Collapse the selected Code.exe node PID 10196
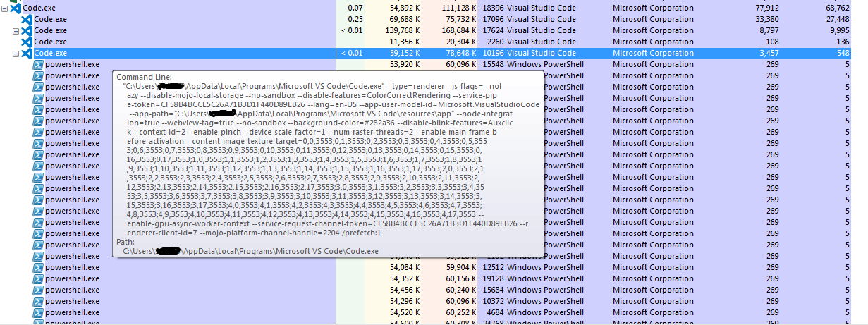Image resolution: width=868 pixels, height=325 pixels. coord(16,54)
